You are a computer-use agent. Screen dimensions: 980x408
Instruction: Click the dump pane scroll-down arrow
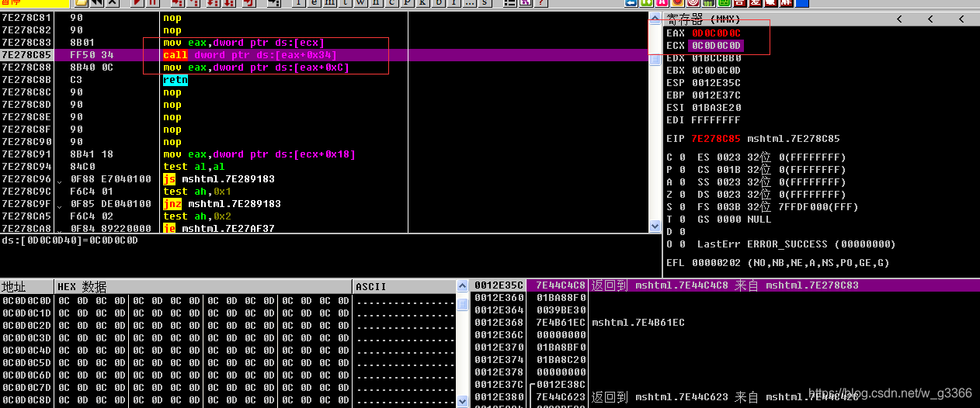[x=463, y=401]
